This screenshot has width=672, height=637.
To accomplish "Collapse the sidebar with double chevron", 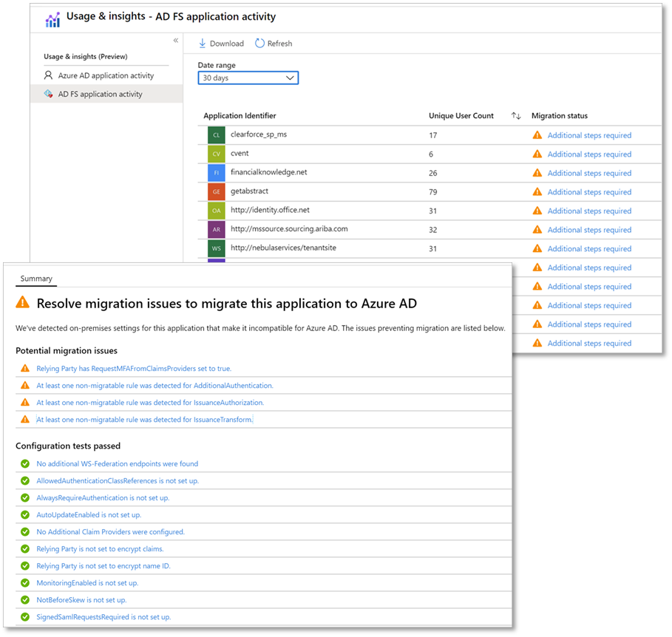I will click(x=176, y=40).
